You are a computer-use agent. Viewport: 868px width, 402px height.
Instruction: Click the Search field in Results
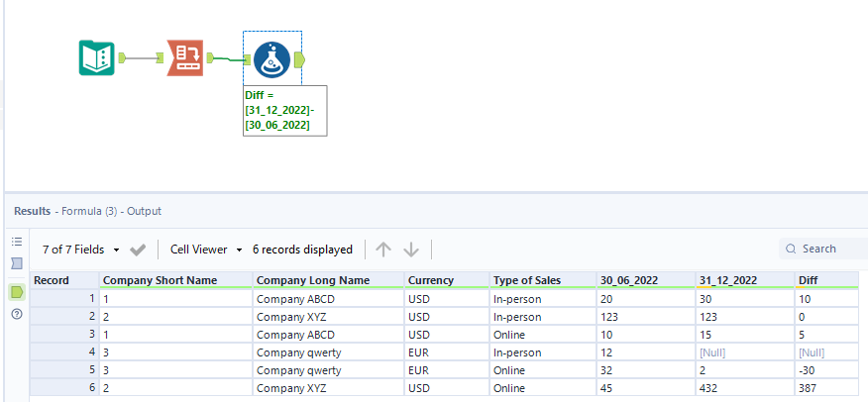(x=823, y=249)
